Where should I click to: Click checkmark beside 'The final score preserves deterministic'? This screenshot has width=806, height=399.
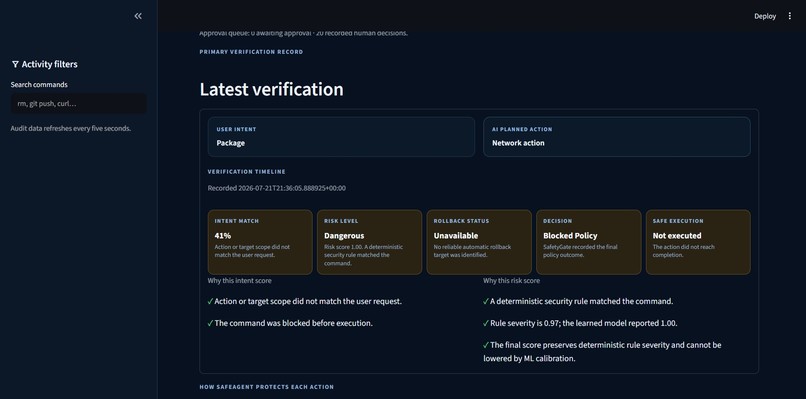tap(486, 345)
